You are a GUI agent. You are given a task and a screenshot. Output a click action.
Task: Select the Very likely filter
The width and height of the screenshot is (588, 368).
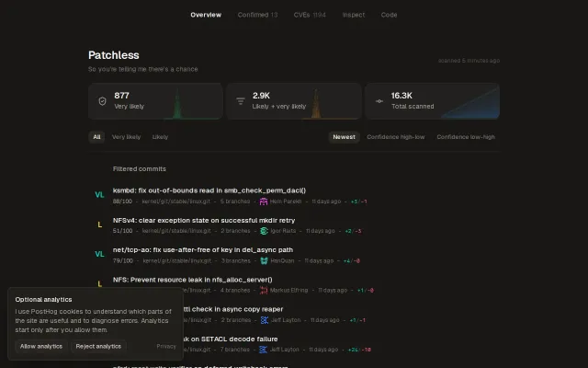tap(127, 137)
